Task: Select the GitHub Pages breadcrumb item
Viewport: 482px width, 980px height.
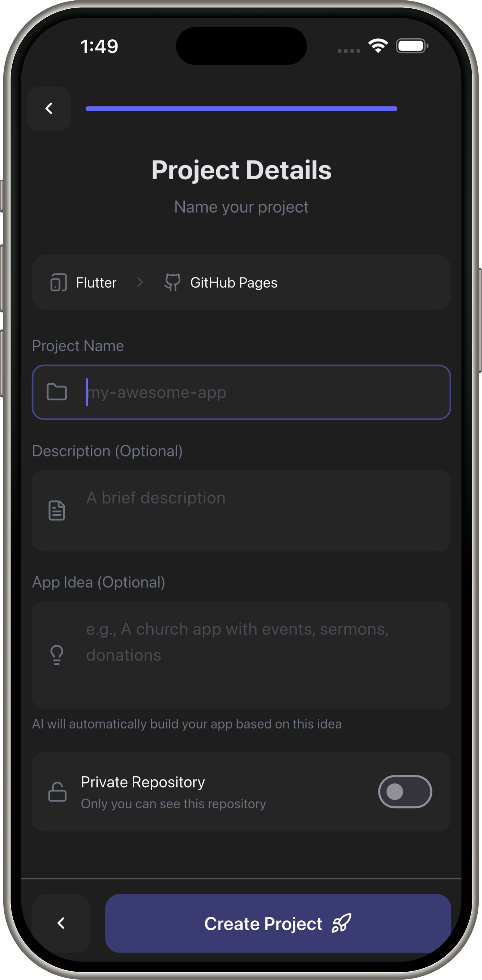Action: tap(221, 283)
